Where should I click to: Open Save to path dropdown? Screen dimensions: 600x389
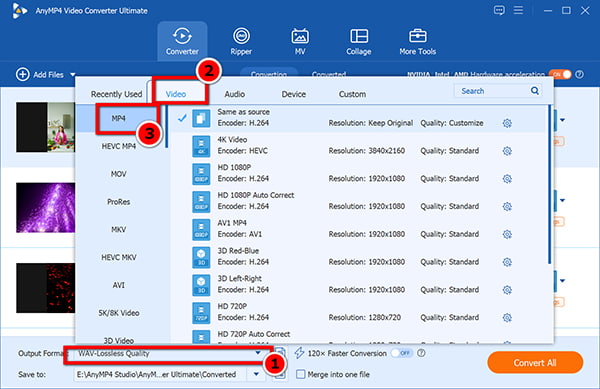click(x=256, y=374)
